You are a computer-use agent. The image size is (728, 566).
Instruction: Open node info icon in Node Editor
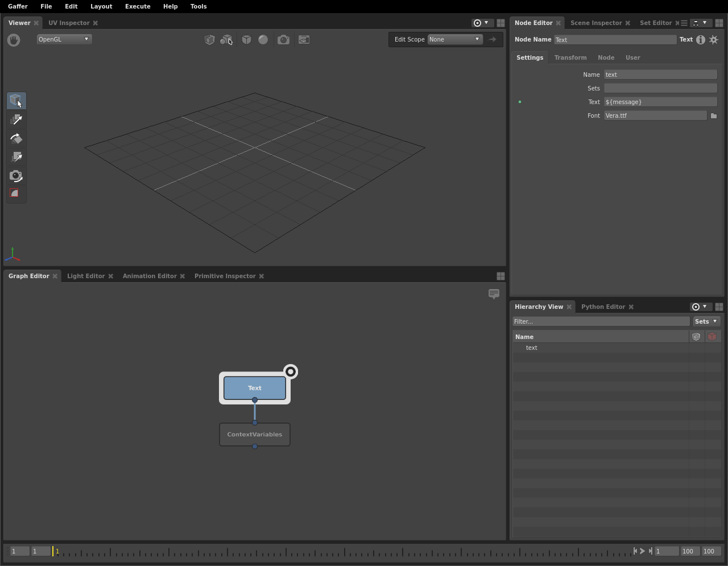point(701,40)
